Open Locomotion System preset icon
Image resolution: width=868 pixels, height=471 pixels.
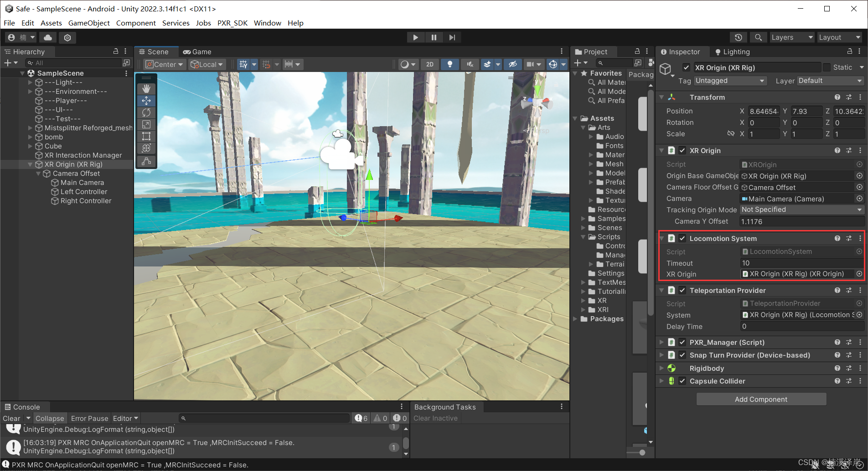coord(849,238)
